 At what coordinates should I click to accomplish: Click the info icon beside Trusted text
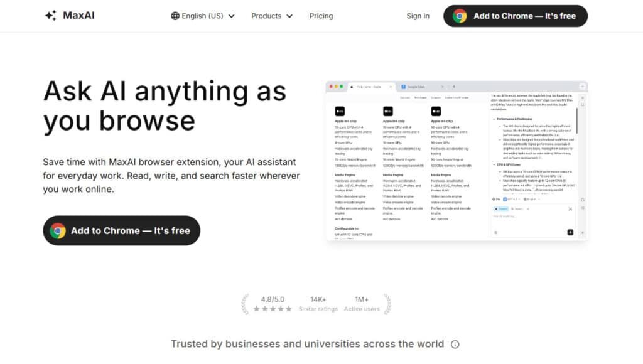(x=455, y=344)
